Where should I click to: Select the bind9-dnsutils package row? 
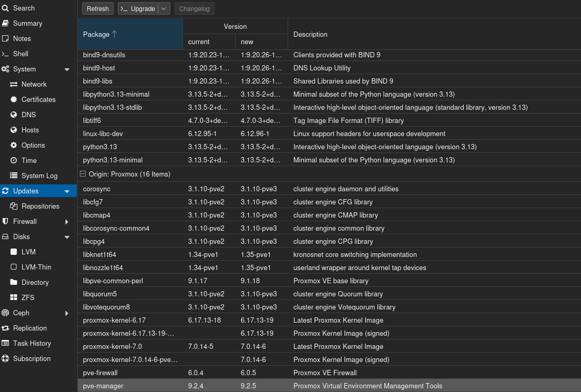pyautogui.click(x=329, y=55)
